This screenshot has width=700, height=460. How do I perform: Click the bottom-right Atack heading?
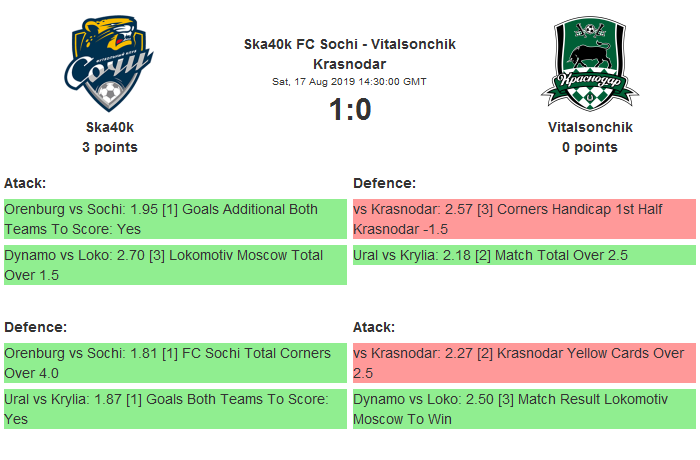[374, 327]
